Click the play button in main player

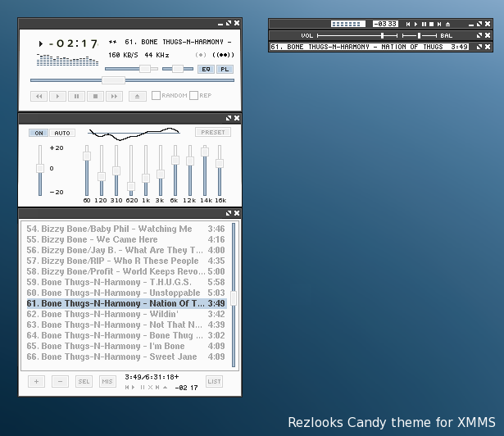coord(57,96)
